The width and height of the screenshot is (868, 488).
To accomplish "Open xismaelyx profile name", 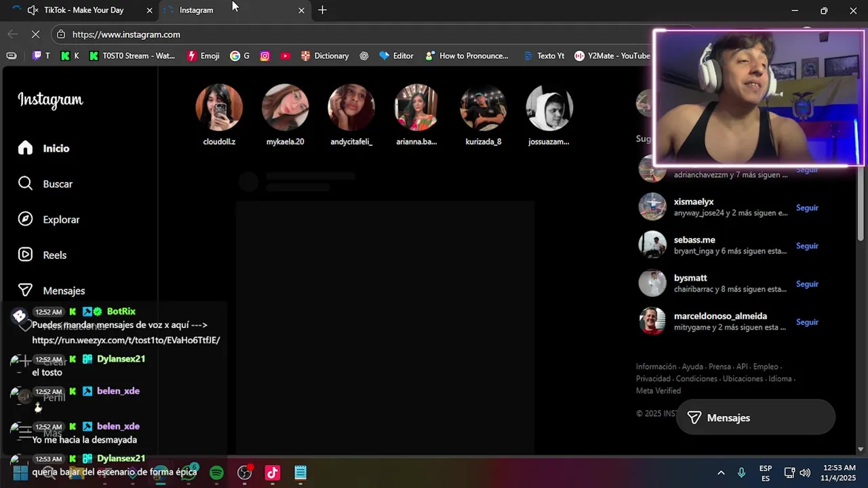I will point(694,202).
